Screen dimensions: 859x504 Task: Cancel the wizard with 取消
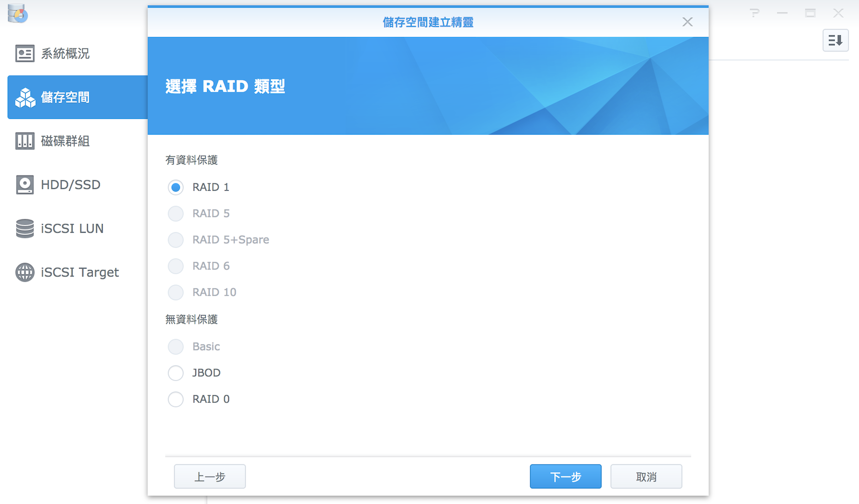point(646,476)
